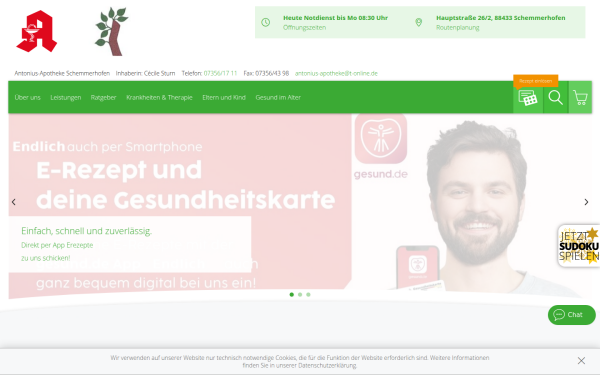
Task: Click the Jetzt Sudoku spielen badge
Action: coord(579,246)
